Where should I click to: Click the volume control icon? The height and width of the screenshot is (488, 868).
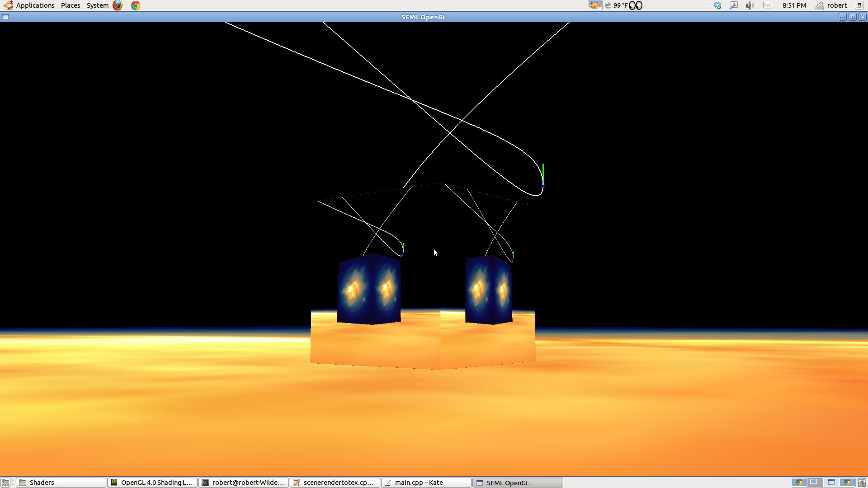pyautogui.click(x=750, y=5)
